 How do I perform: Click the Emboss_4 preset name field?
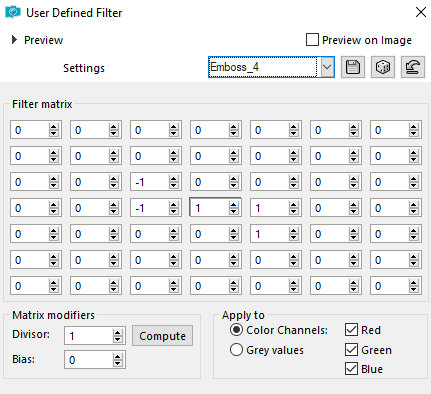tap(263, 67)
